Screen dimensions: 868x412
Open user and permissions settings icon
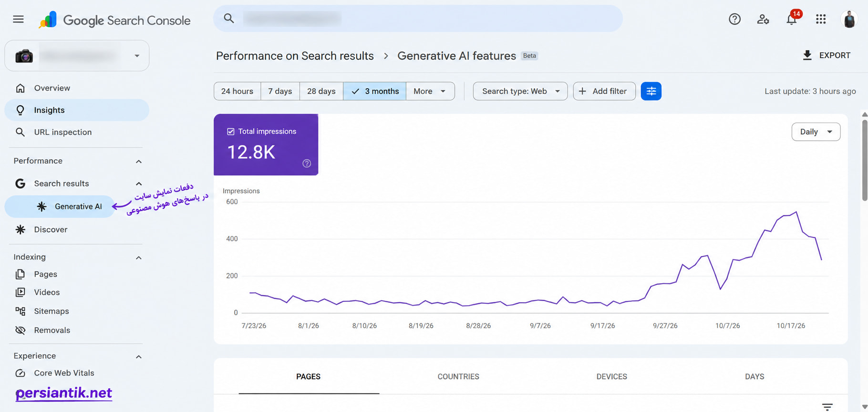pos(763,19)
